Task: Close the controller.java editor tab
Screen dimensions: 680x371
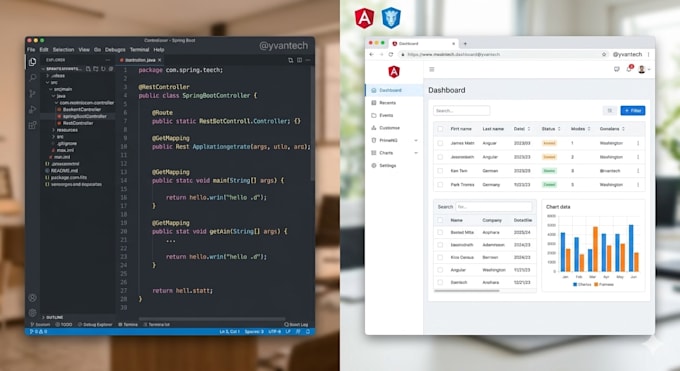Action: 160,60
